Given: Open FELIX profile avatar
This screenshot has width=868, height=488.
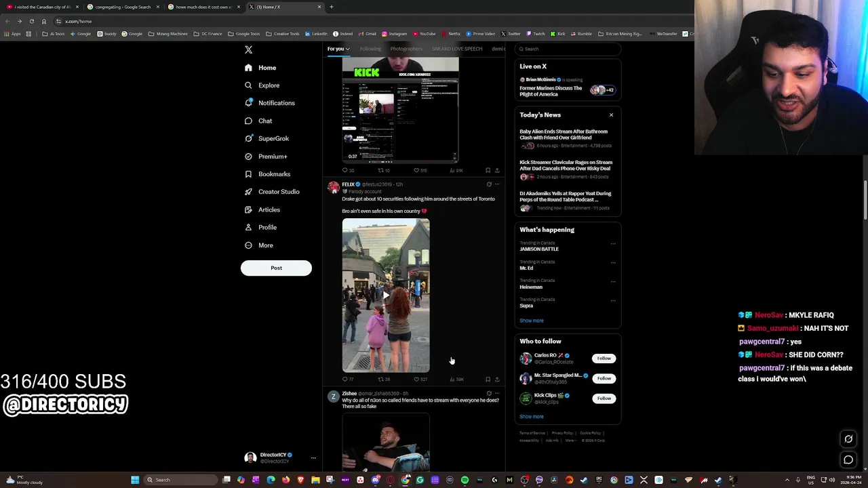Looking at the screenshot, I should [333, 187].
